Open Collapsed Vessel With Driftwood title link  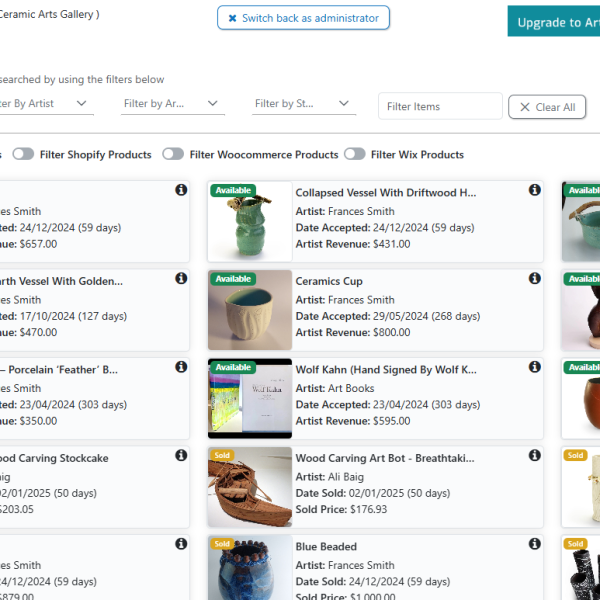385,192
